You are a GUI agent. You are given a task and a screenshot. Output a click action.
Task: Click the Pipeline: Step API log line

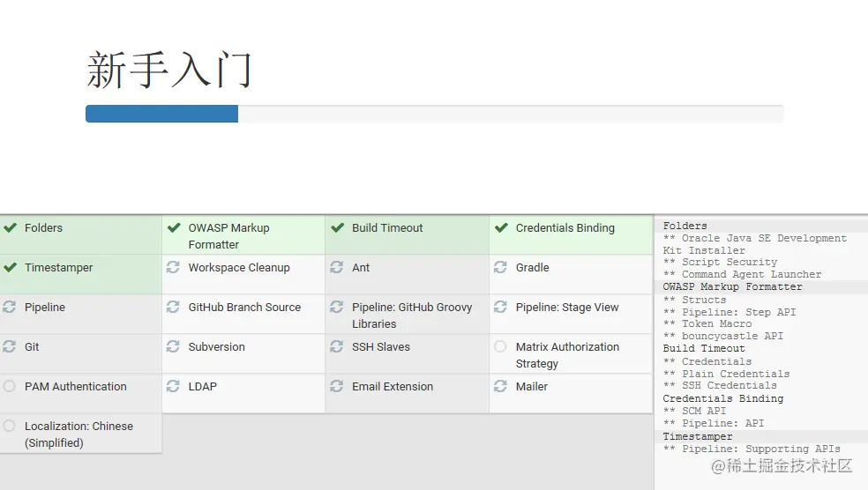(x=730, y=312)
